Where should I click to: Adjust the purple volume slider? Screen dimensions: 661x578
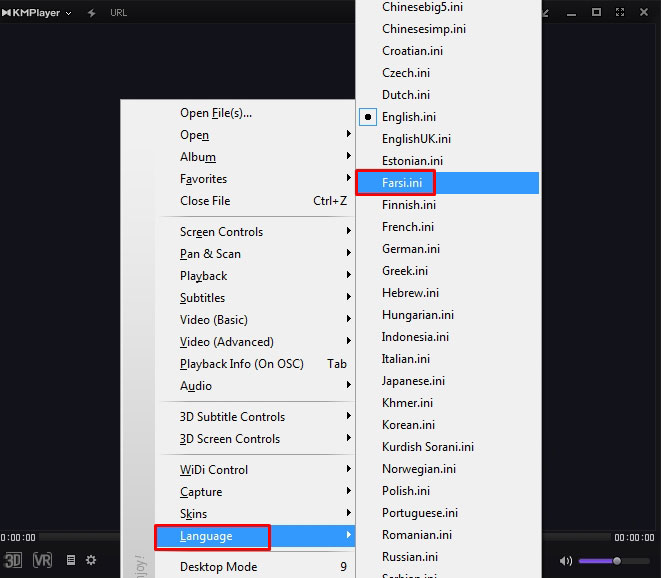[614, 561]
